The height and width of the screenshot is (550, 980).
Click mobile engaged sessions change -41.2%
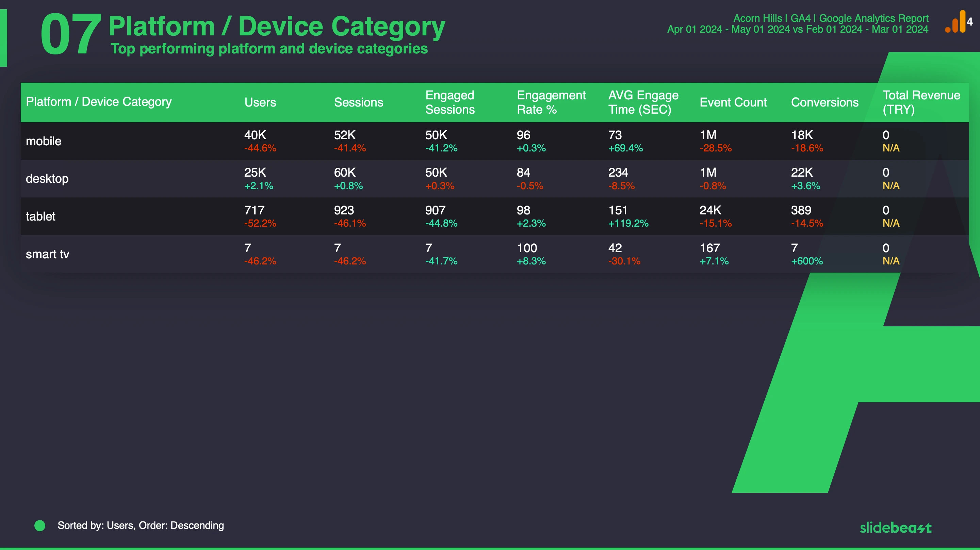click(x=441, y=148)
